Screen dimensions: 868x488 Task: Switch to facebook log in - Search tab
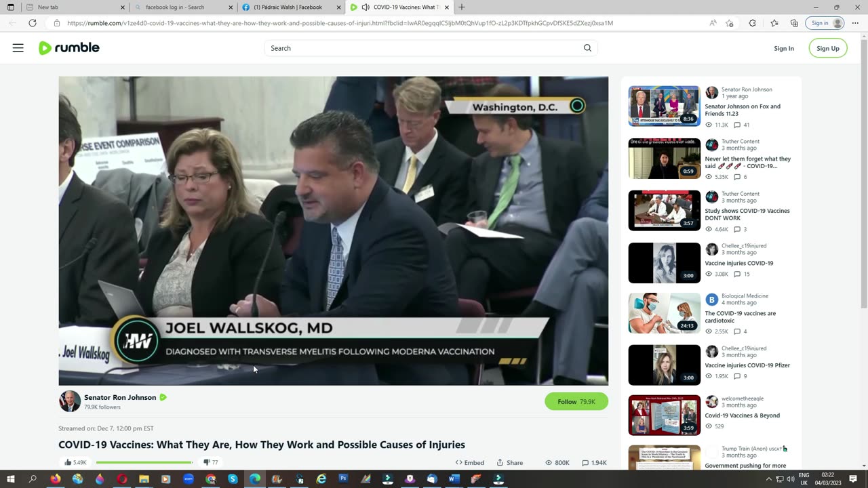(184, 7)
